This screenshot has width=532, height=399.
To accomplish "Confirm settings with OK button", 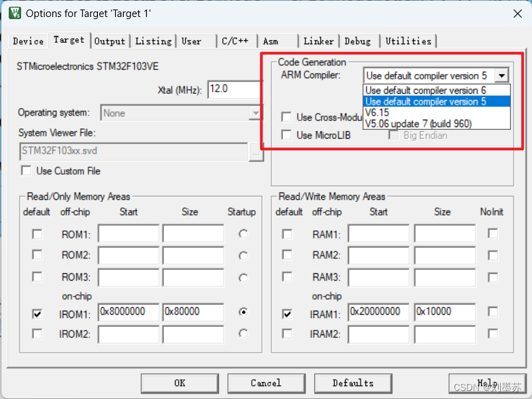I will tap(180, 383).
